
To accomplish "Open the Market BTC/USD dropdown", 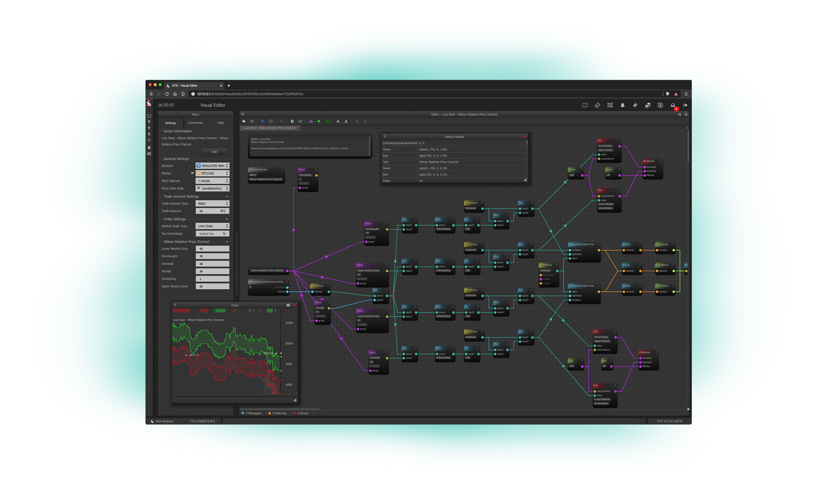I will coord(212,173).
